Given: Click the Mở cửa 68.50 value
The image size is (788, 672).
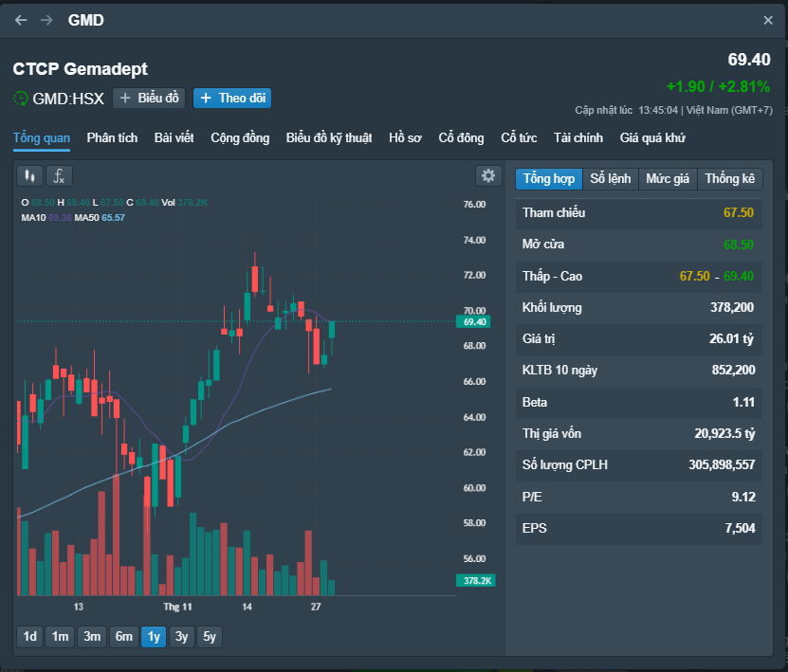Looking at the screenshot, I should click(x=739, y=245).
